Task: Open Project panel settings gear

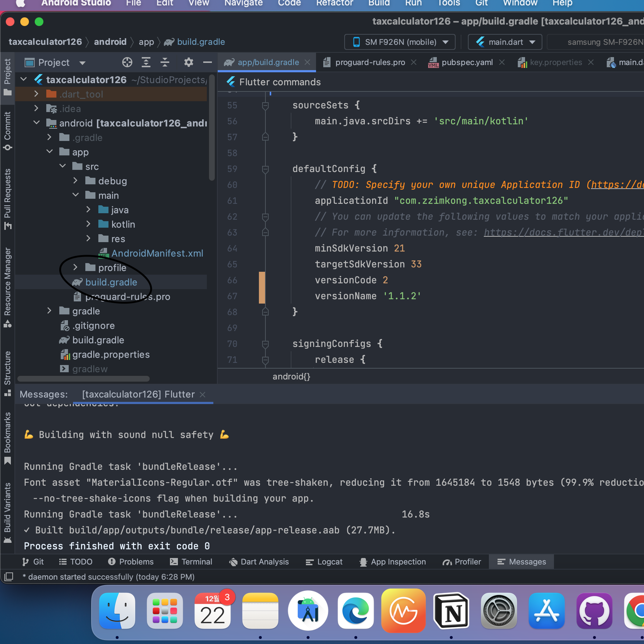Action: (188, 63)
